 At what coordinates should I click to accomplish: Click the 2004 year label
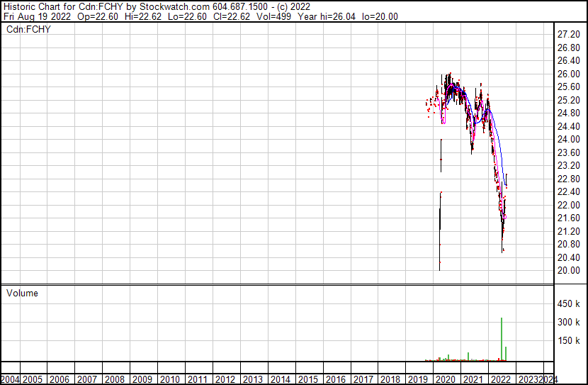coord(11,379)
